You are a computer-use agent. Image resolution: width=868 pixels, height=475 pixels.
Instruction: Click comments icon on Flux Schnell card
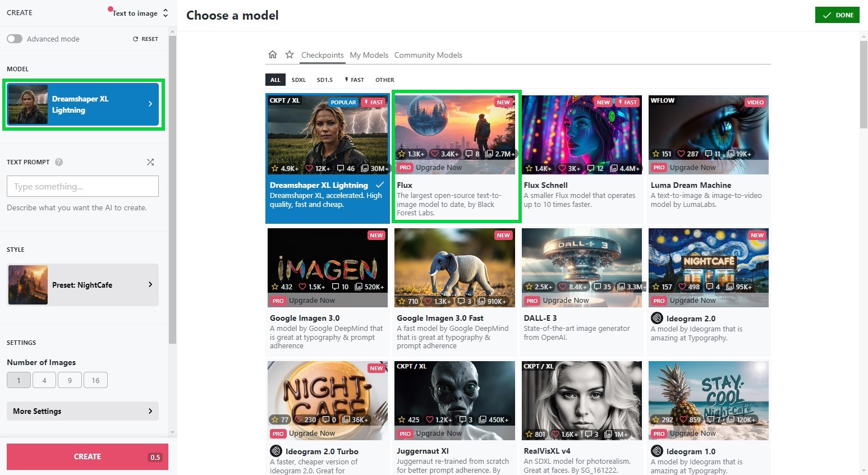coord(591,168)
